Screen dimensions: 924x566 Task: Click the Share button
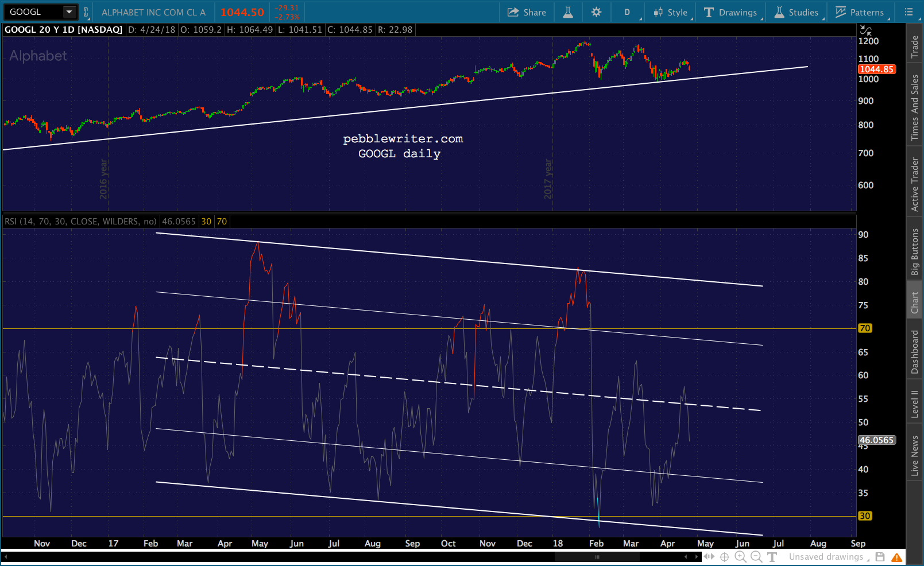[x=527, y=12]
